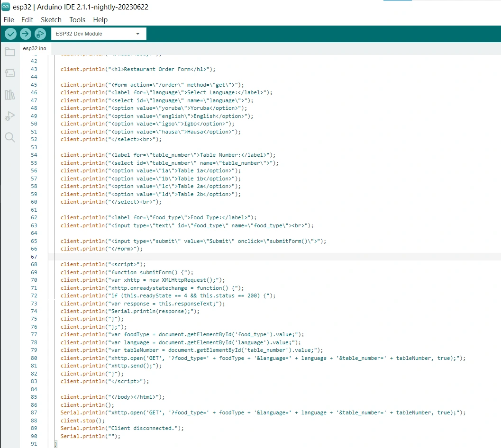Screen dimensions: 501x448
Task: Click the Verify sketch checkmark button
Action: [x=10, y=34]
